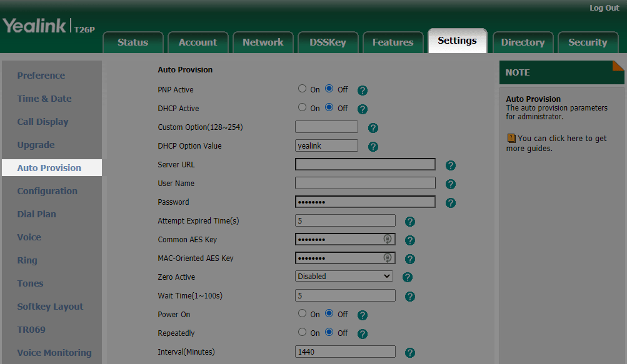Viewport: 627px width, 364px height.
Task: Set Repeatedly to Off
Action: click(x=329, y=332)
